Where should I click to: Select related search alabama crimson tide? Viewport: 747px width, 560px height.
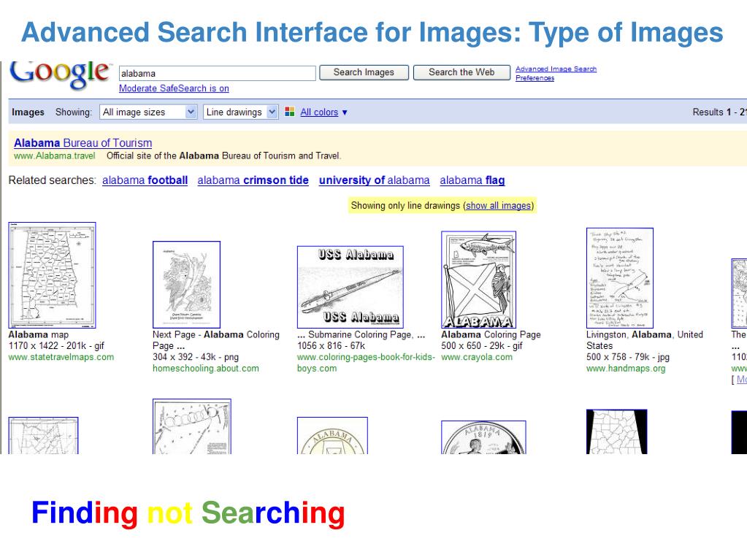pos(253,180)
